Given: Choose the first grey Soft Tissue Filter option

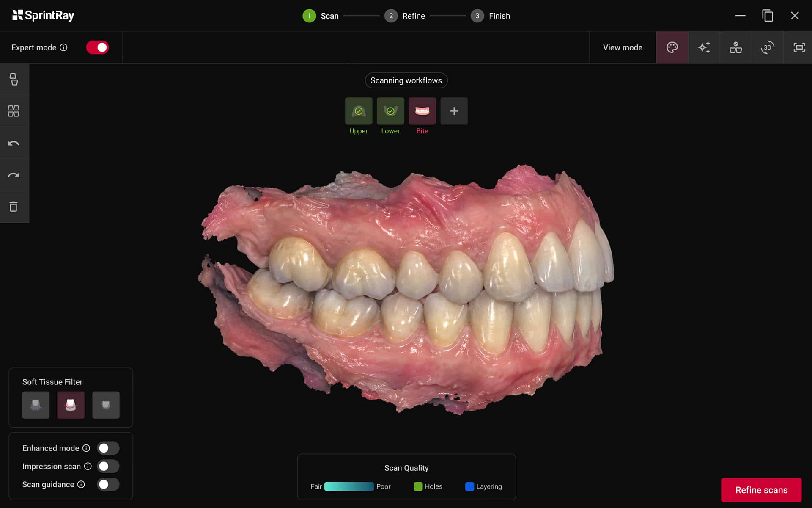Looking at the screenshot, I should click(x=36, y=405).
